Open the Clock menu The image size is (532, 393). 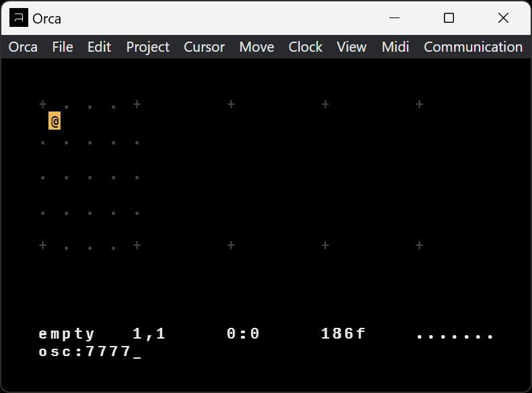tap(305, 47)
